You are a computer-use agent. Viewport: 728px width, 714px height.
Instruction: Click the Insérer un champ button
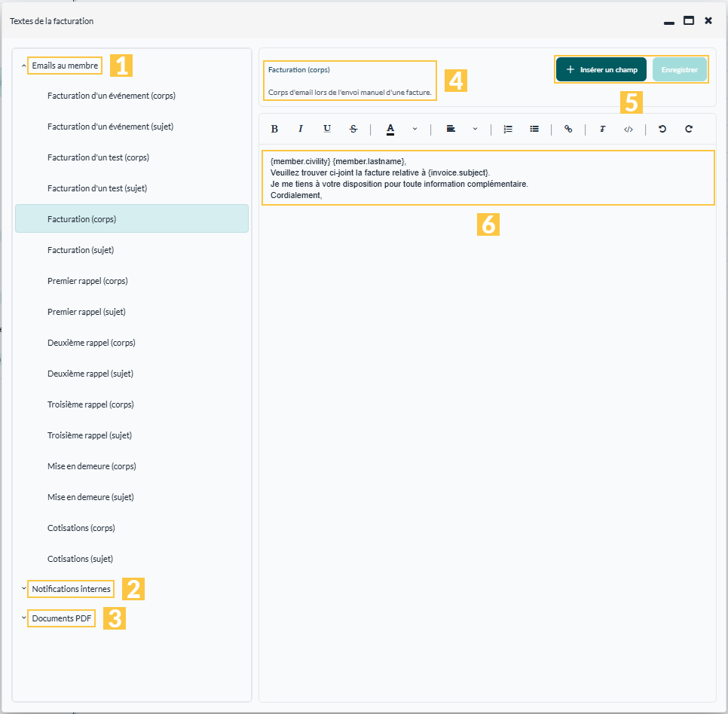point(601,69)
